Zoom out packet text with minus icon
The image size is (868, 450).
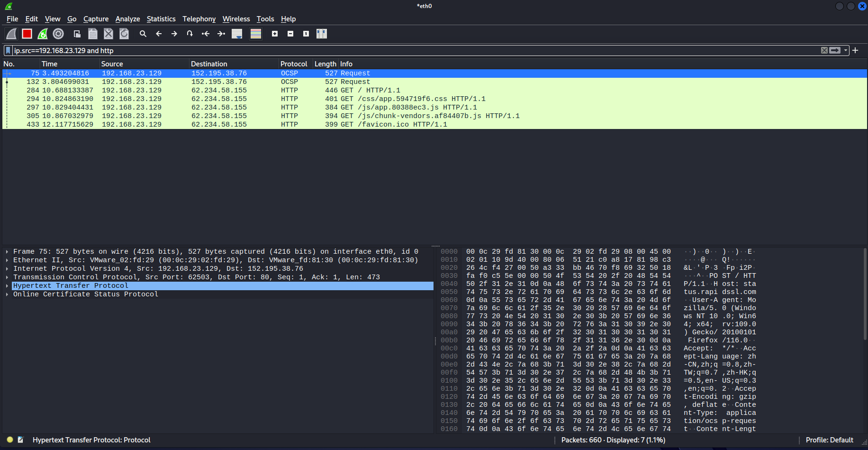click(290, 34)
